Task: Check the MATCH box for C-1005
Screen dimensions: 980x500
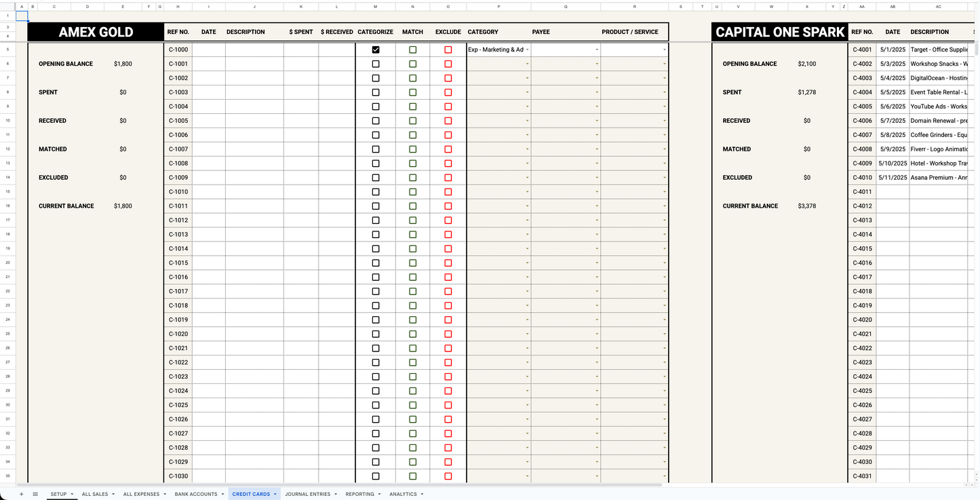Action: click(x=412, y=120)
